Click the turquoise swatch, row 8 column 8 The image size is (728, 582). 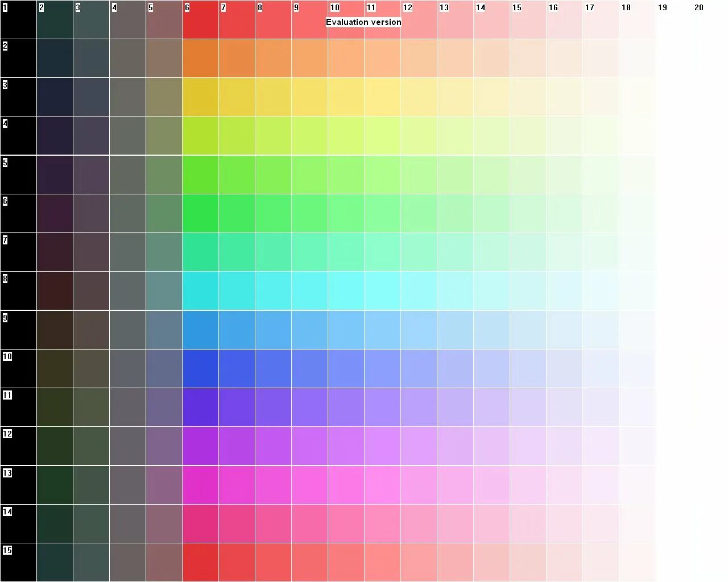pyautogui.click(x=273, y=290)
